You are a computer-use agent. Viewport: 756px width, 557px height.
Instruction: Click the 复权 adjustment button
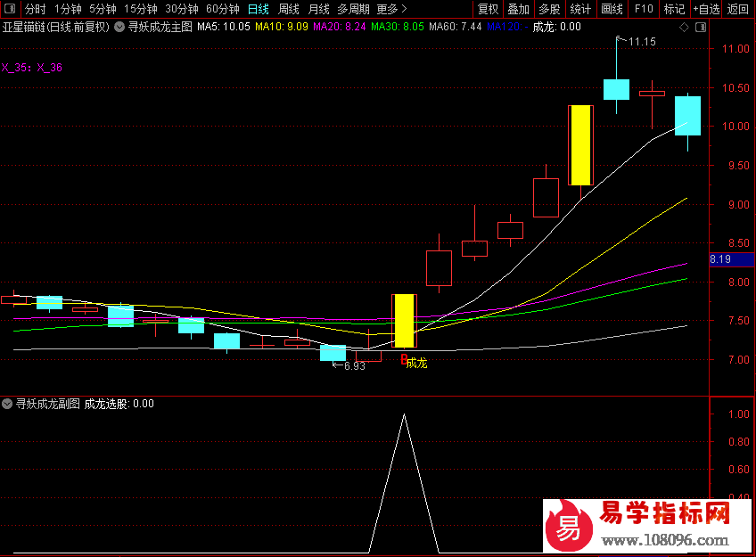pyautogui.click(x=488, y=9)
